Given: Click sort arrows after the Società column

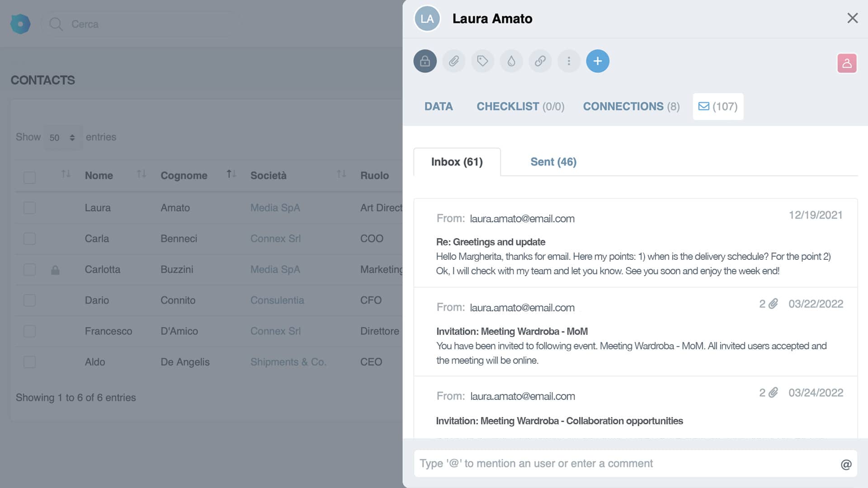Looking at the screenshot, I should [341, 174].
